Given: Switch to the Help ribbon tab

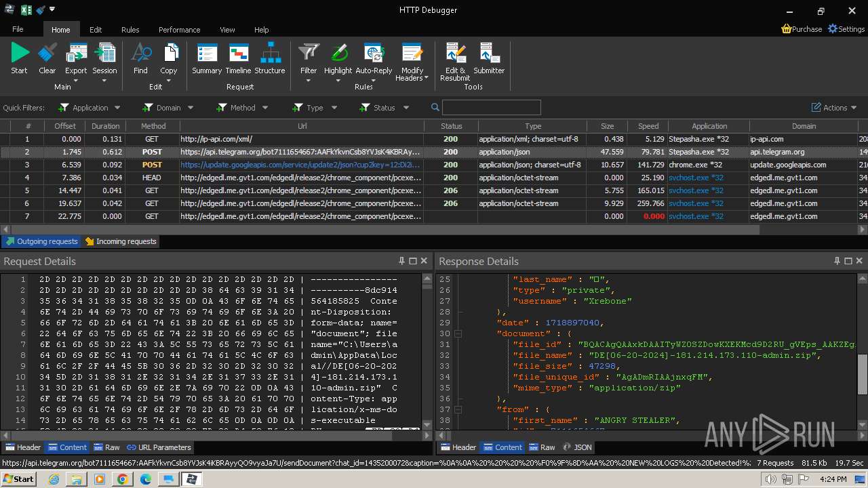Looking at the screenshot, I should tap(262, 30).
